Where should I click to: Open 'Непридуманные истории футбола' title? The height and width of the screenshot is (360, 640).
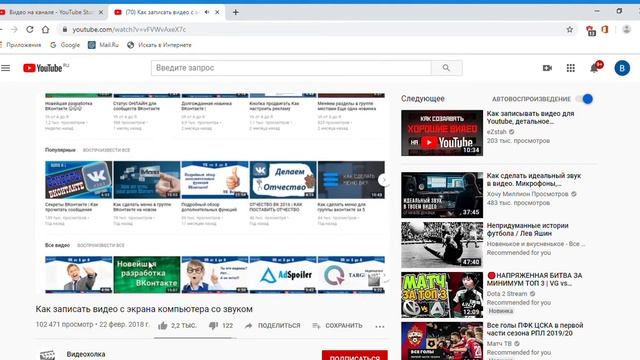(x=527, y=229)
